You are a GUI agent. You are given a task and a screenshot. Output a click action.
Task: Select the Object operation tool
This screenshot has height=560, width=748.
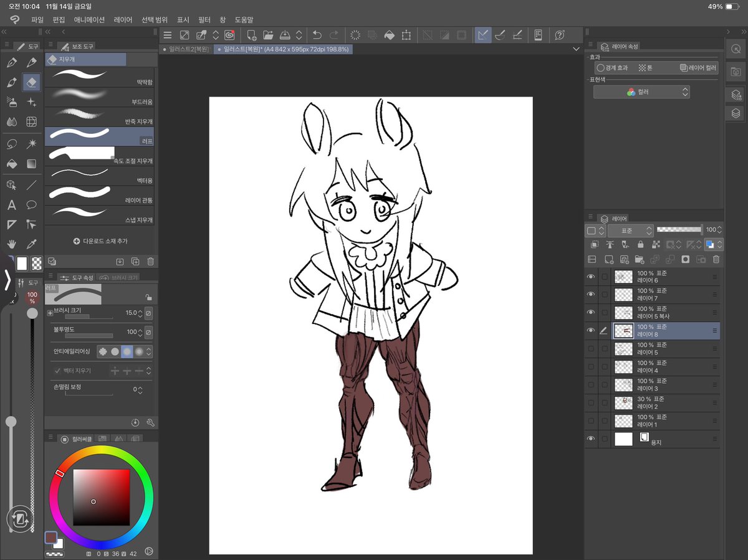tap(11, 185)
